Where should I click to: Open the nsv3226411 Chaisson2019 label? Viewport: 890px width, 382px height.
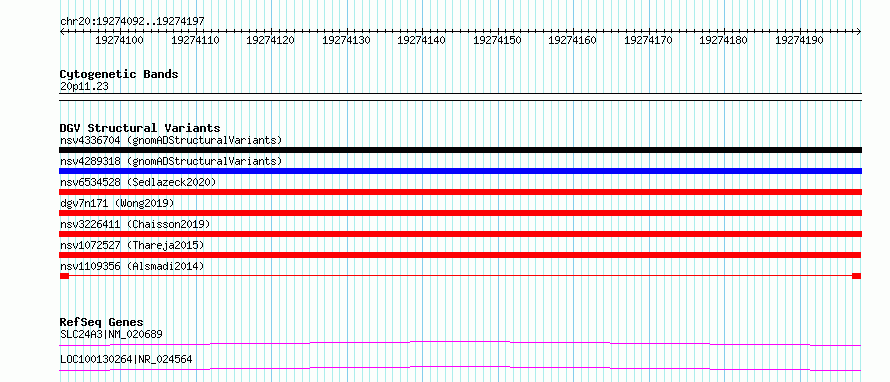point(135,224)
